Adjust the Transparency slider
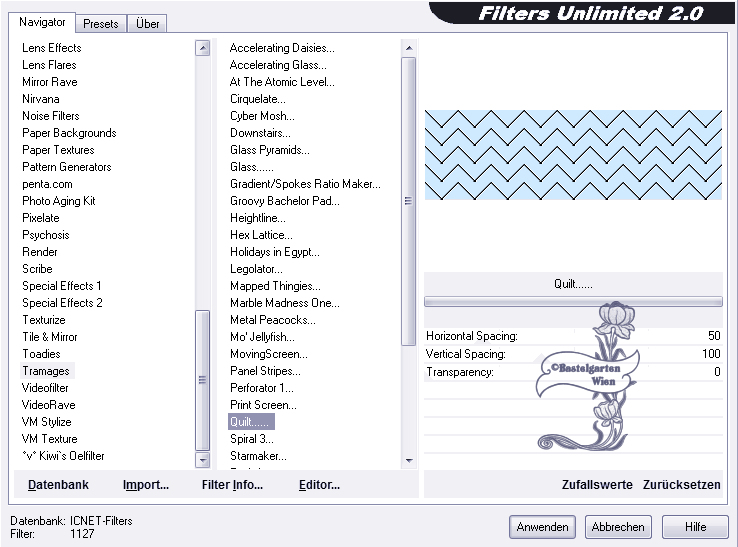The image size is (738, 547). click(573, 372)
